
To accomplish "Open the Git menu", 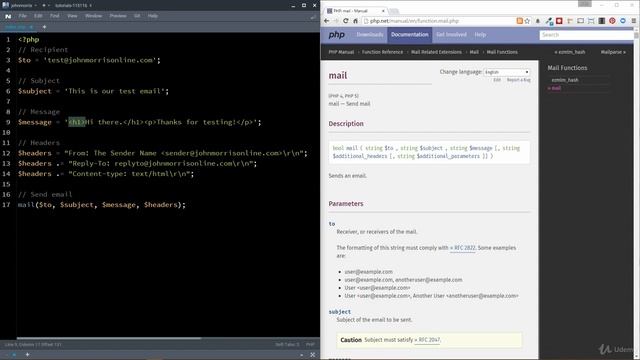I will (137, 16).
